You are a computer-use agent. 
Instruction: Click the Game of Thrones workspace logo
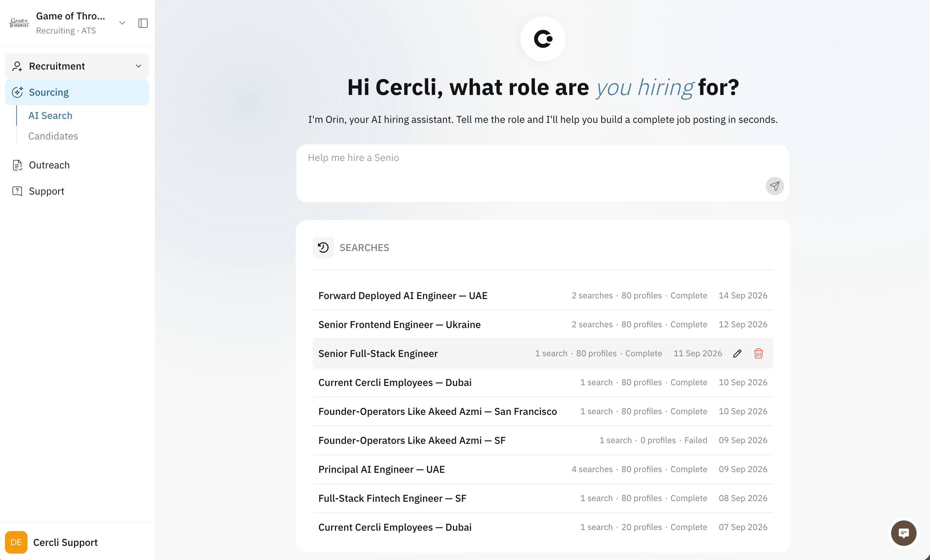click(19, 23)
